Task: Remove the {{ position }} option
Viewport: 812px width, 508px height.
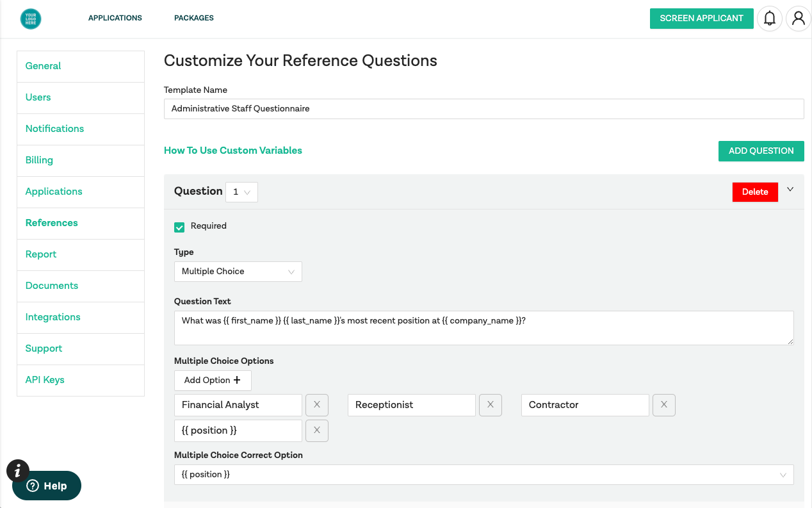Action: (x=317, y=430)
